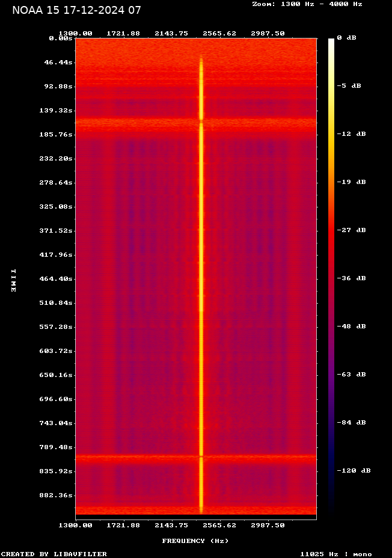
Task: Click the NOAA 15 17-12-2024 title text
Action: [76, 10]
